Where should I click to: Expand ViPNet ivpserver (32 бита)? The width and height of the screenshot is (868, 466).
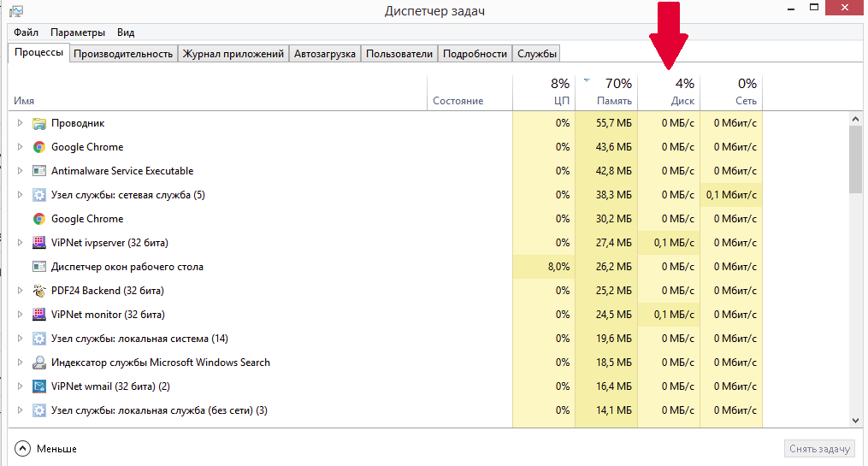click(20, 243)
